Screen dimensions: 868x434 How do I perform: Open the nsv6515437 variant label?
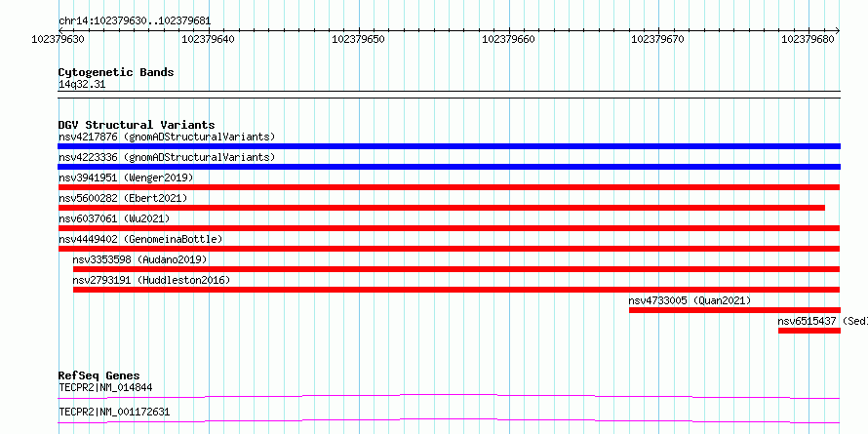tap(822, 321)
